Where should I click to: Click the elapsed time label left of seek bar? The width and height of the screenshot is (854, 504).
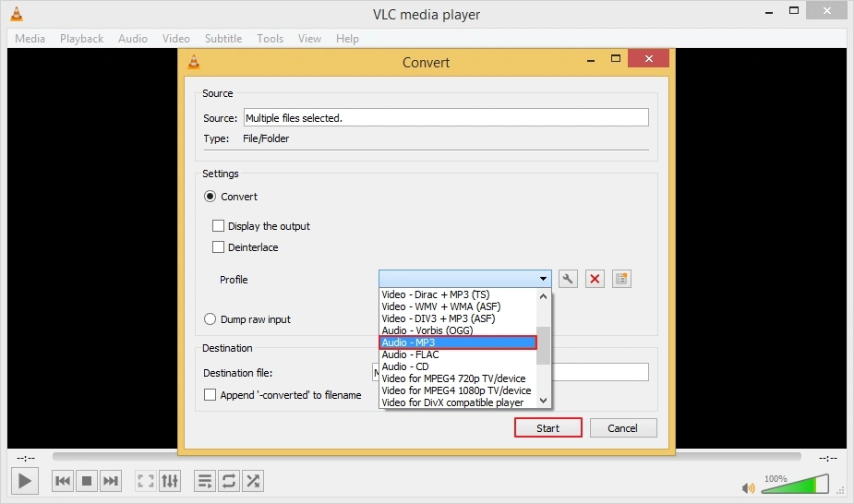coord(26,458)
